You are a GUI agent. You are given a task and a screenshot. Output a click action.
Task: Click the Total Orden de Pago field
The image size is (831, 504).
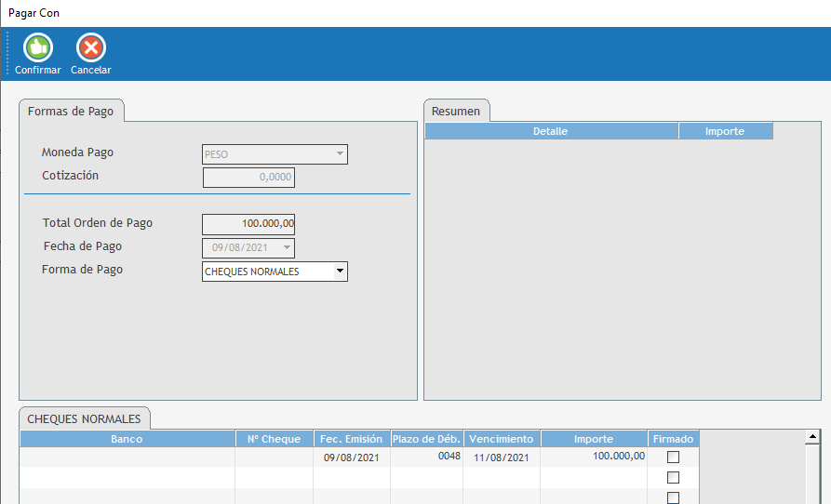[x=248, y=224]
